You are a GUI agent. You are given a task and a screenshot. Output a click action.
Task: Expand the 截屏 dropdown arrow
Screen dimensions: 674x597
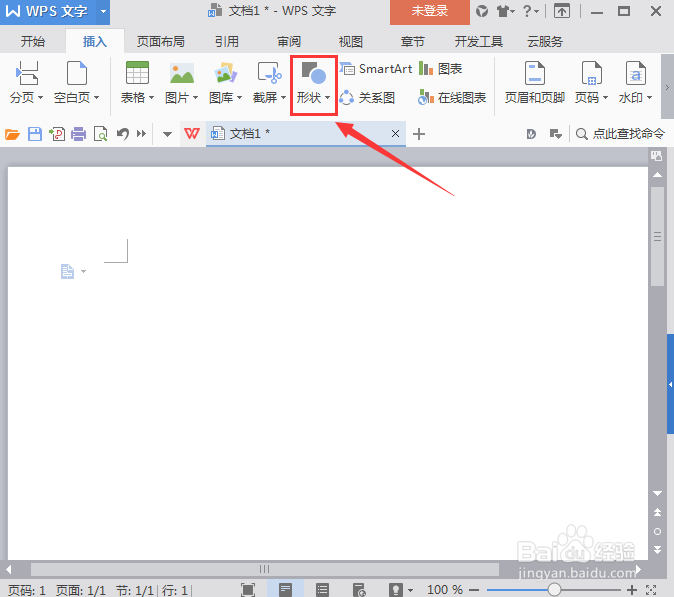(284, 98)
